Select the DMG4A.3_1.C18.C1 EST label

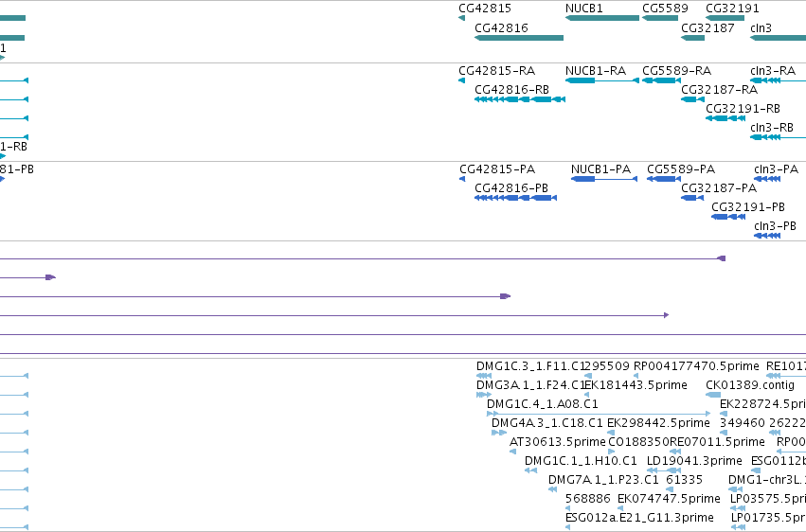[x=546, y=423]
